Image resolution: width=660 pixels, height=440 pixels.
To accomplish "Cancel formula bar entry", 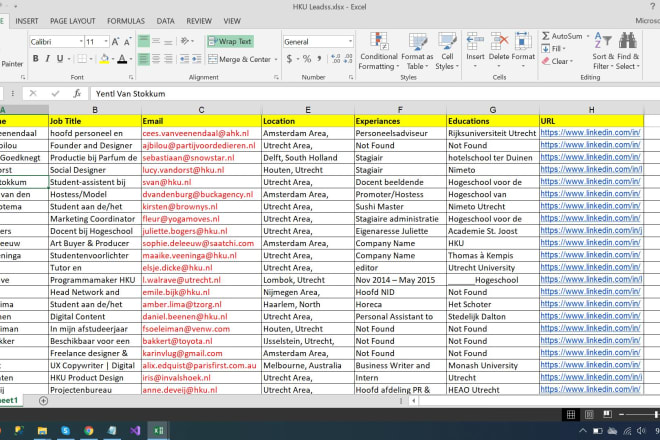I will pos(33,93).
